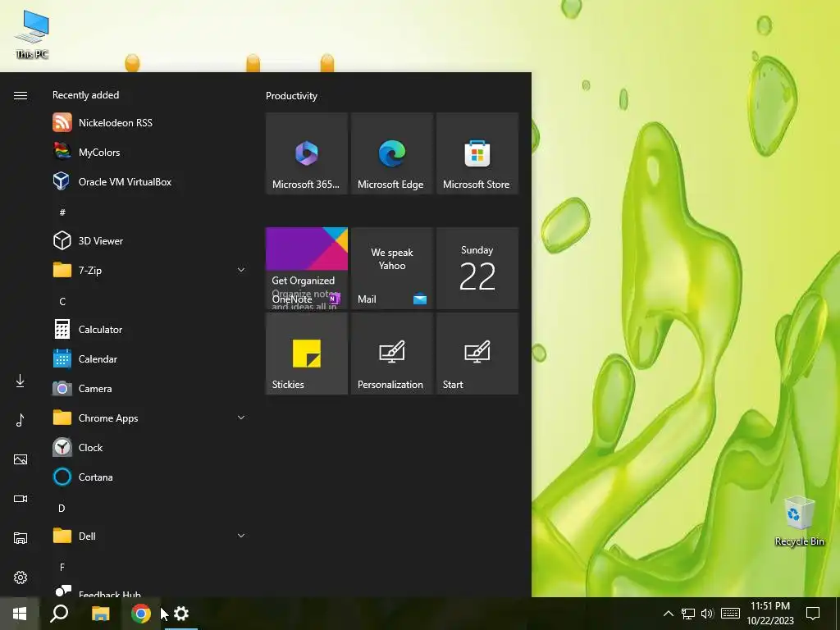Launch Google Chrome from taskbar
840x630 pixels.
[141, 614]
